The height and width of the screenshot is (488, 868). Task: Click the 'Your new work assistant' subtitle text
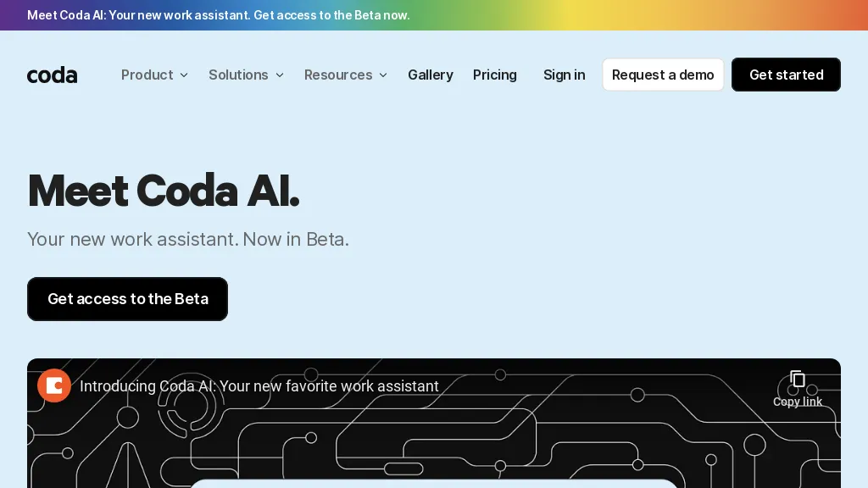[187, 239]
